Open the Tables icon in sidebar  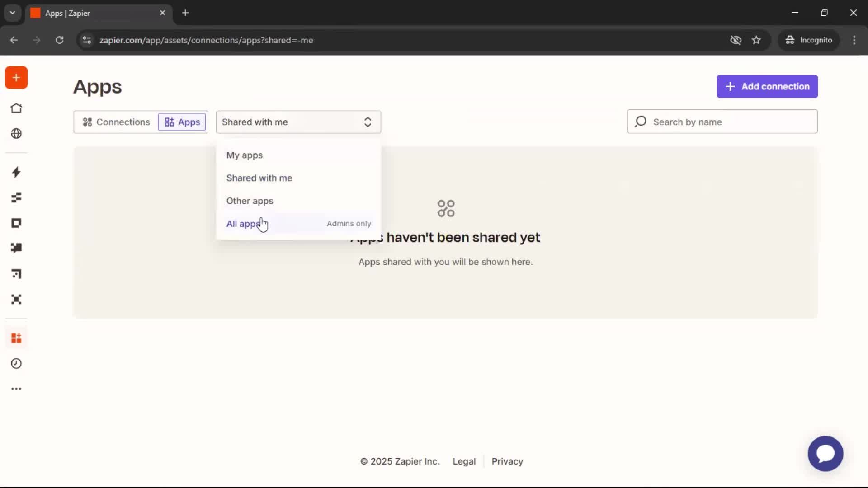coord(16,197)
